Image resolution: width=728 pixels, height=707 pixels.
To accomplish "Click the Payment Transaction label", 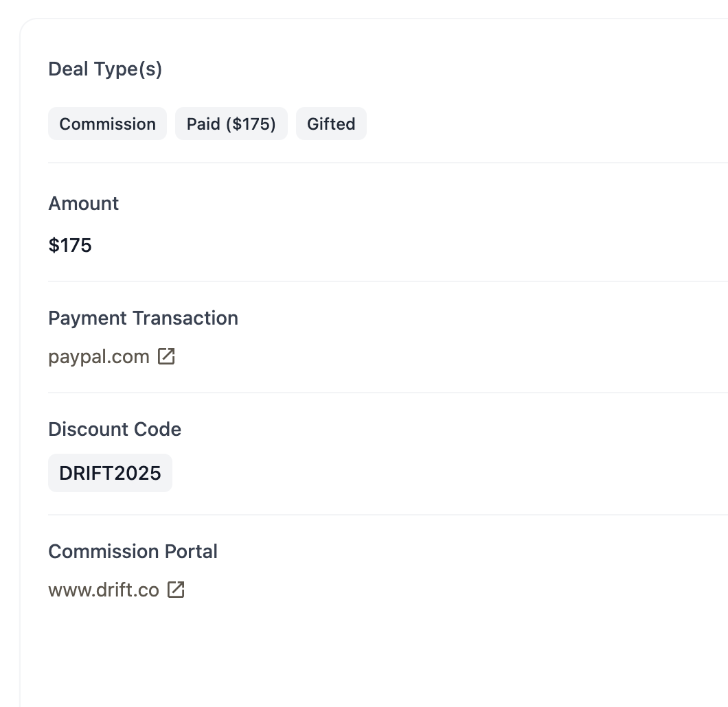I will pos(143,318).
